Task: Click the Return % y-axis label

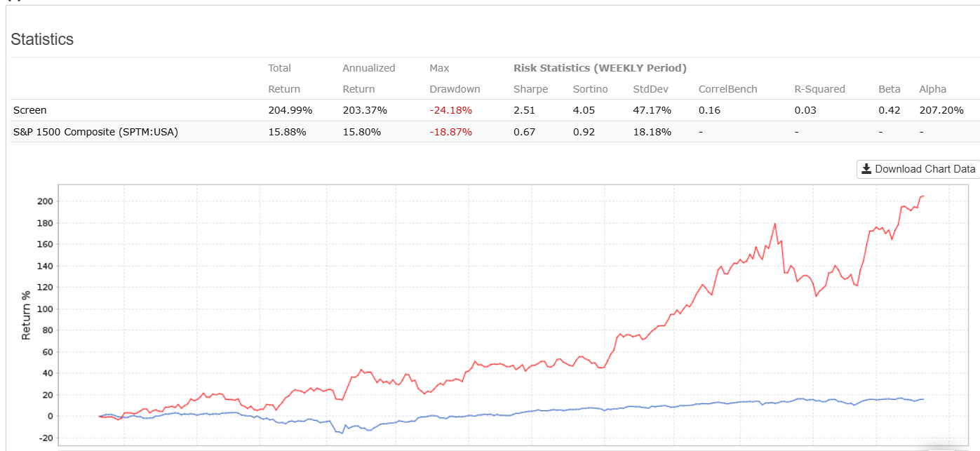Action: coord(26,314)
